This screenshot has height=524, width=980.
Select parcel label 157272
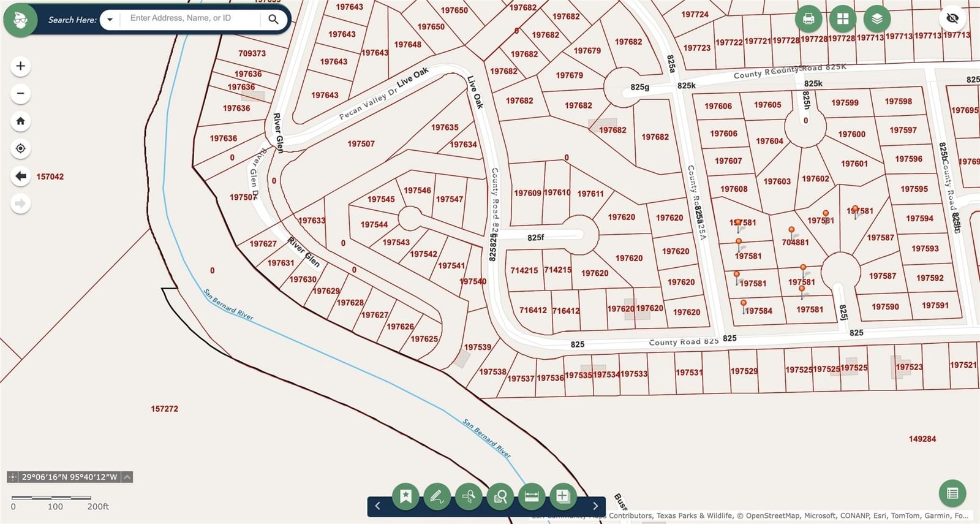(164, 409)
